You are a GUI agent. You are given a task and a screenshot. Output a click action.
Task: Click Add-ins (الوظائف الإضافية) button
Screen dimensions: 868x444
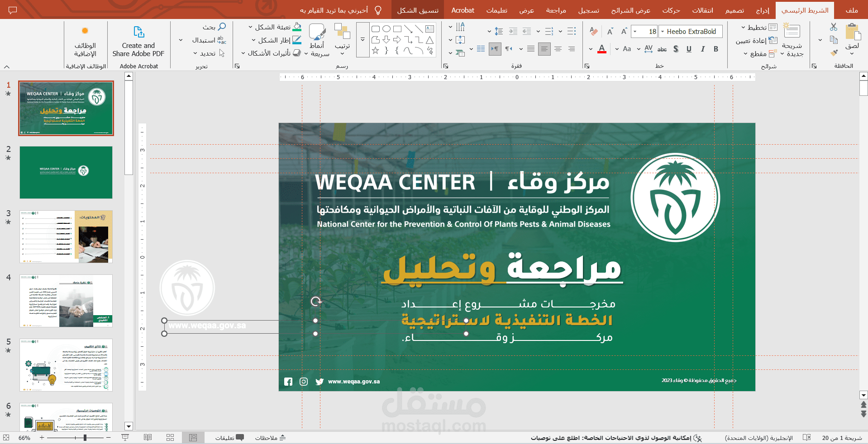85,42
